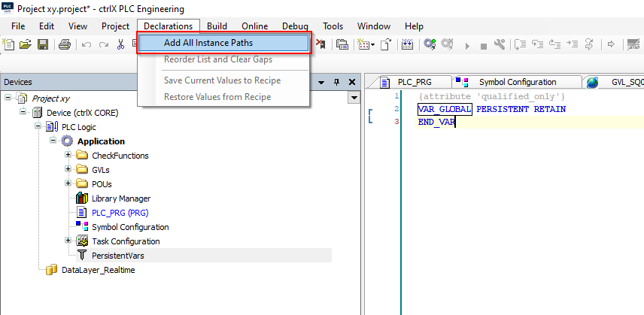Click the Open Project folder icon
This screenshot has width=644, height=315.
coord(26,44)
